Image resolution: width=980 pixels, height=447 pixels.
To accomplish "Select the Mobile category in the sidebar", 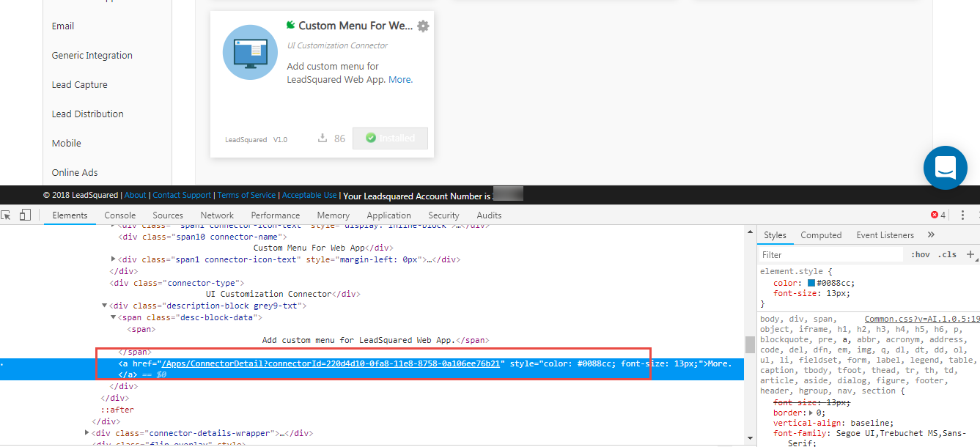I will tap(67, 143).
